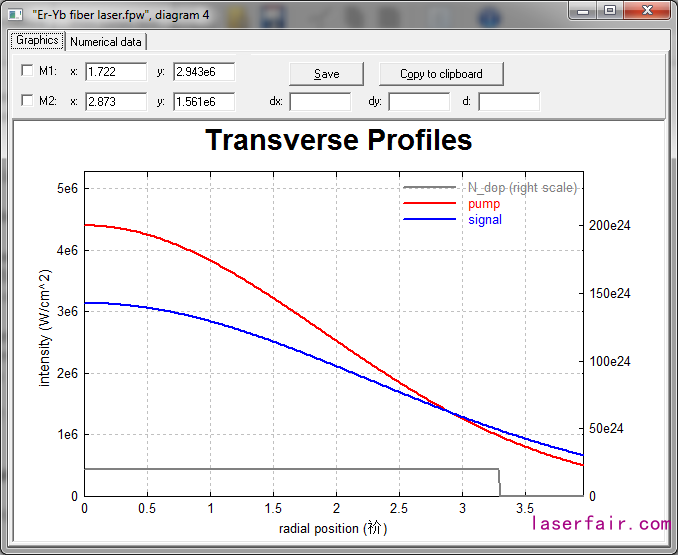Enable the M1 marker checkbox
The image size is (678, 555).
(27, 72)
